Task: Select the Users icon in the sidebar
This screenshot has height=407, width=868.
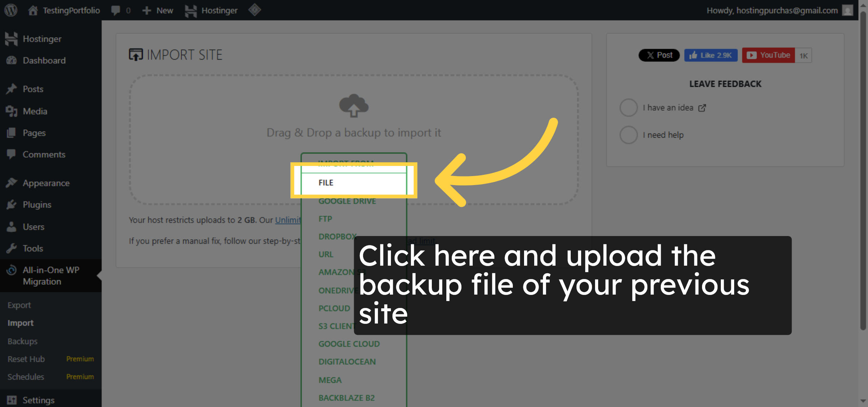Action: point(12,227)
